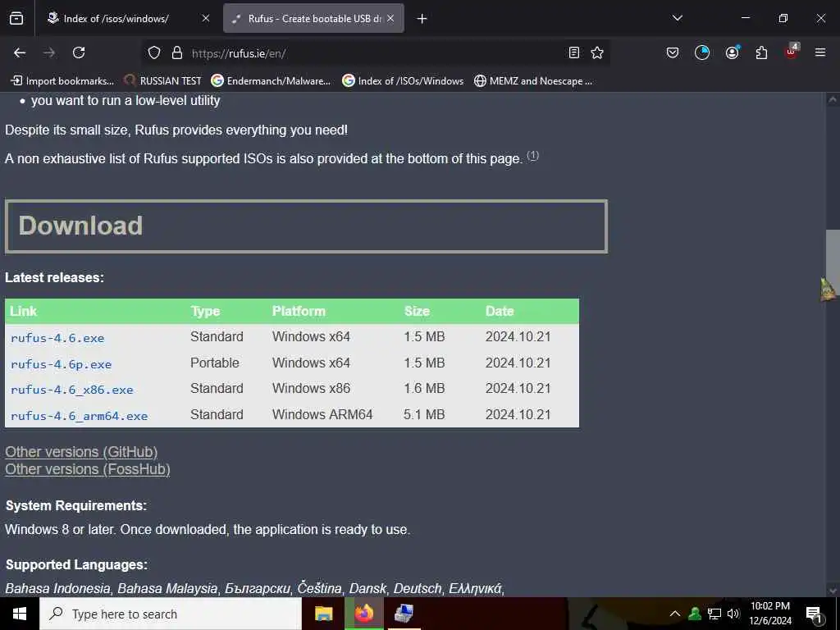Click the Portable type cell
Image resolution: width=840 pixels, height=630 pixels.
tap(215, 363)
